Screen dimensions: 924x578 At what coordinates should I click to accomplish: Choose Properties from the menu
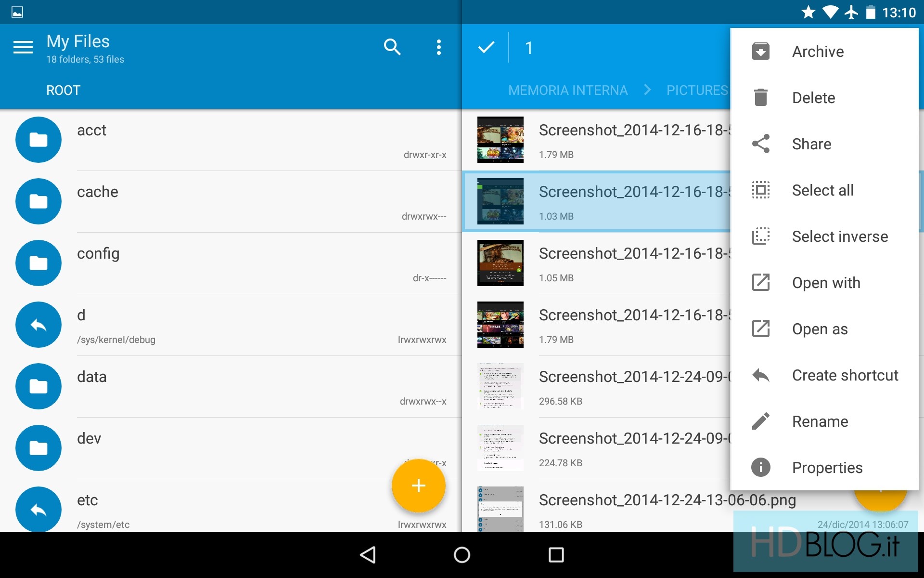tap(827, 467)
